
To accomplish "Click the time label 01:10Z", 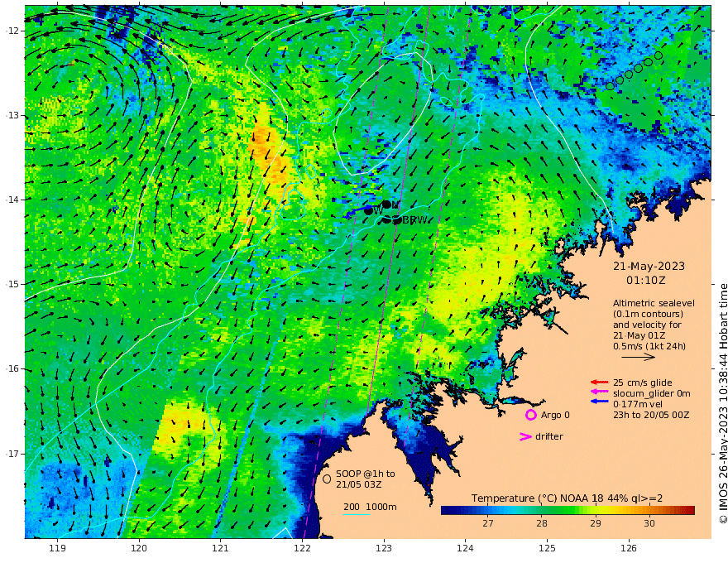I will coord(646,281).
